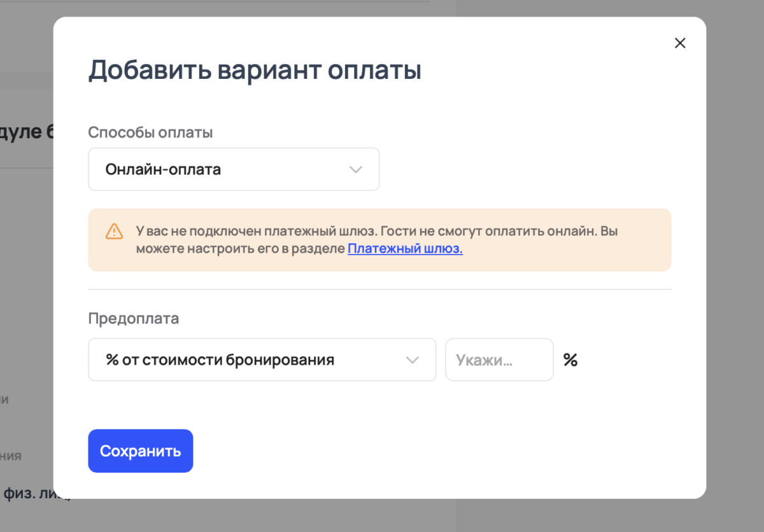The image size is (764, 532).
Task: Click the bold % symbol beside the input
Action: 570,359
